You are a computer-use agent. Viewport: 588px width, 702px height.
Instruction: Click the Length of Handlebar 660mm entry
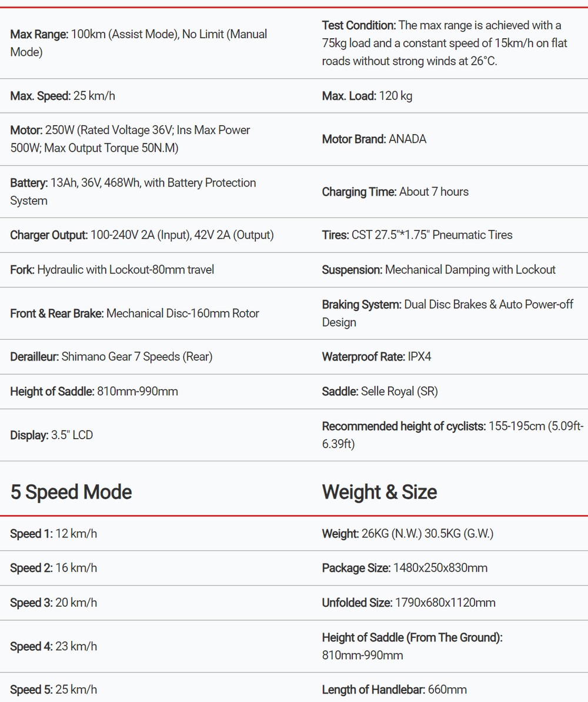394,690
